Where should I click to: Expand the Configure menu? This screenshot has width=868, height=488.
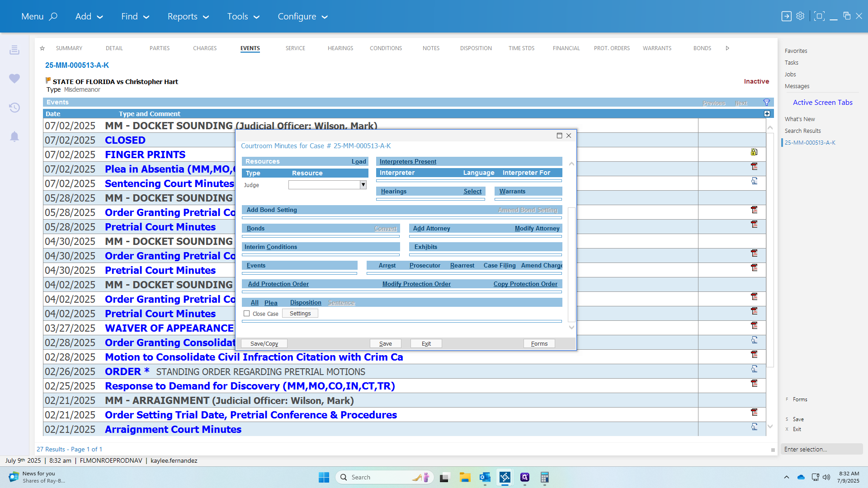tap(302, 16)
